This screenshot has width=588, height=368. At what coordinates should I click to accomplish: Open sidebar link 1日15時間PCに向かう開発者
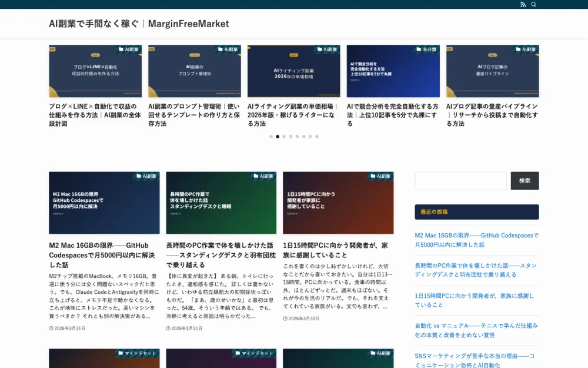point(475,300)
